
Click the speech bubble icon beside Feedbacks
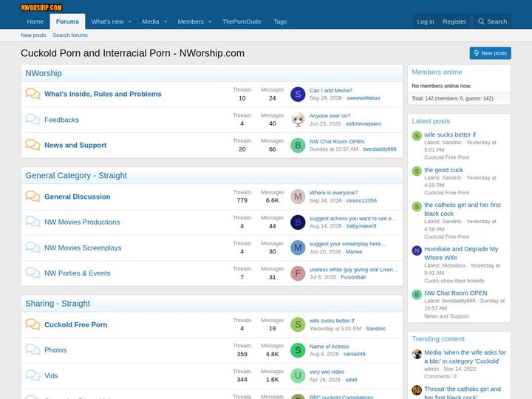33,120
